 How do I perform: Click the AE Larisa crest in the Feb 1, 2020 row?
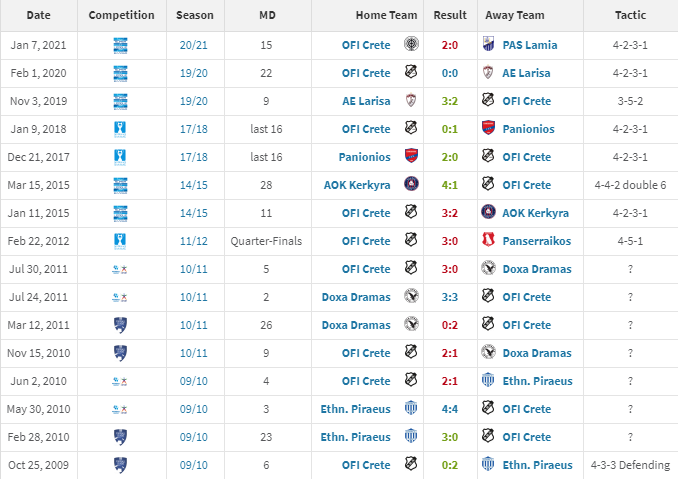488,72
